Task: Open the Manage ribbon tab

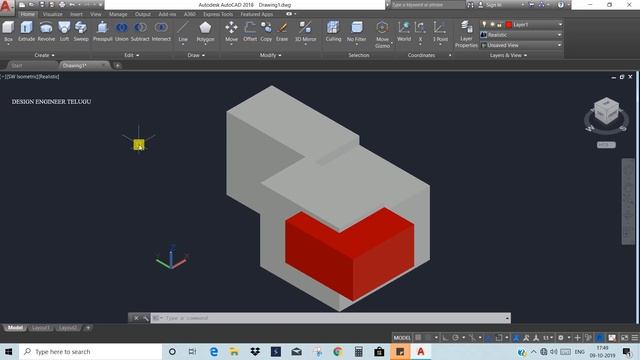Action: tap(118, 14)
